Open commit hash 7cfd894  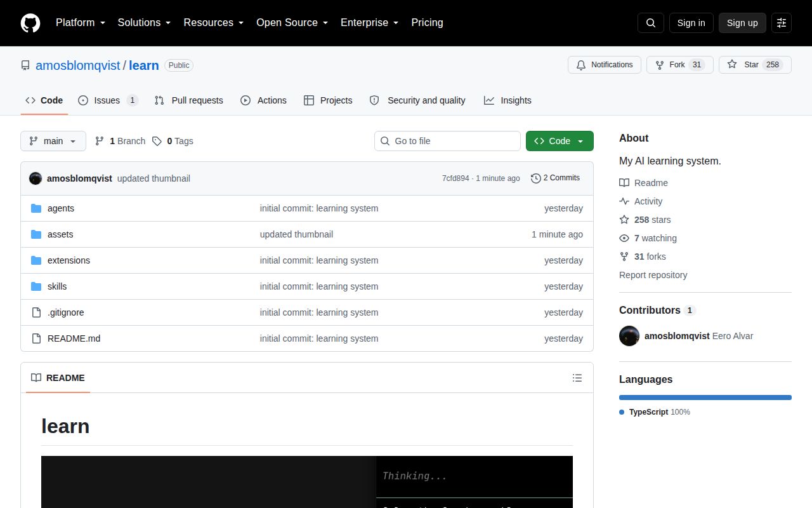pyautogui.click(x=455, y=178)
